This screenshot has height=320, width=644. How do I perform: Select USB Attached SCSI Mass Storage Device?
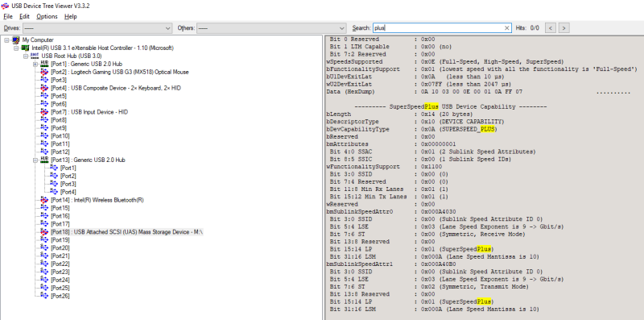click(127, 232)
